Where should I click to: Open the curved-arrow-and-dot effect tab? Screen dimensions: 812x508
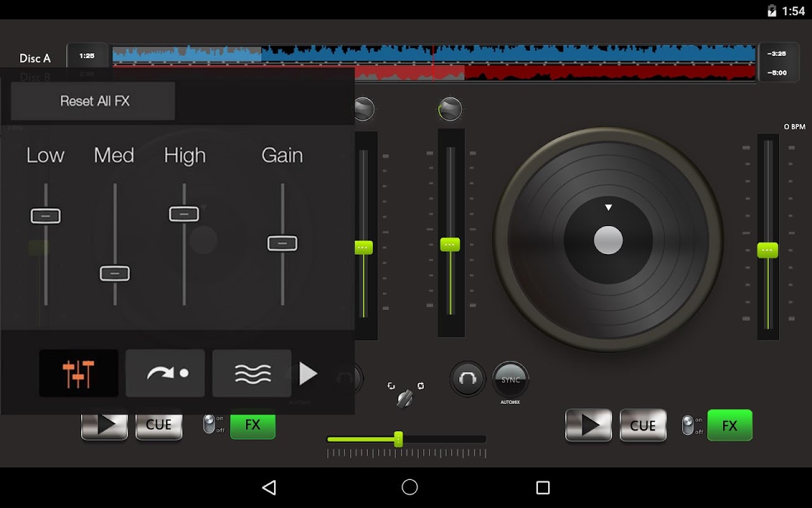165,373
